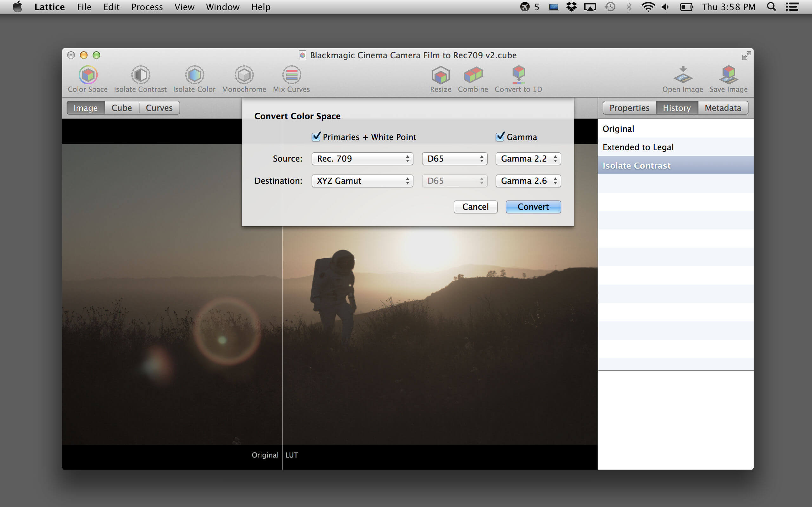
Task: Change Destination gamma from Gamma 2.6
Action: coord(527,180)
